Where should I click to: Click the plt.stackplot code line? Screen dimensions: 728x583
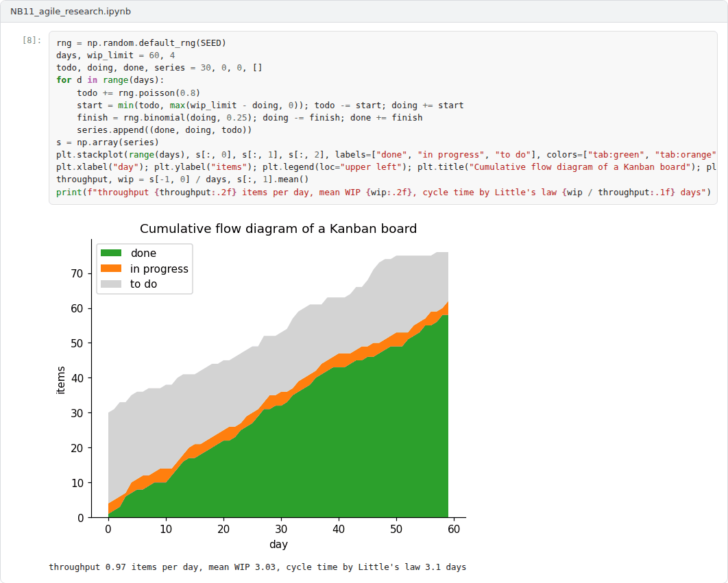click(387, 155)
